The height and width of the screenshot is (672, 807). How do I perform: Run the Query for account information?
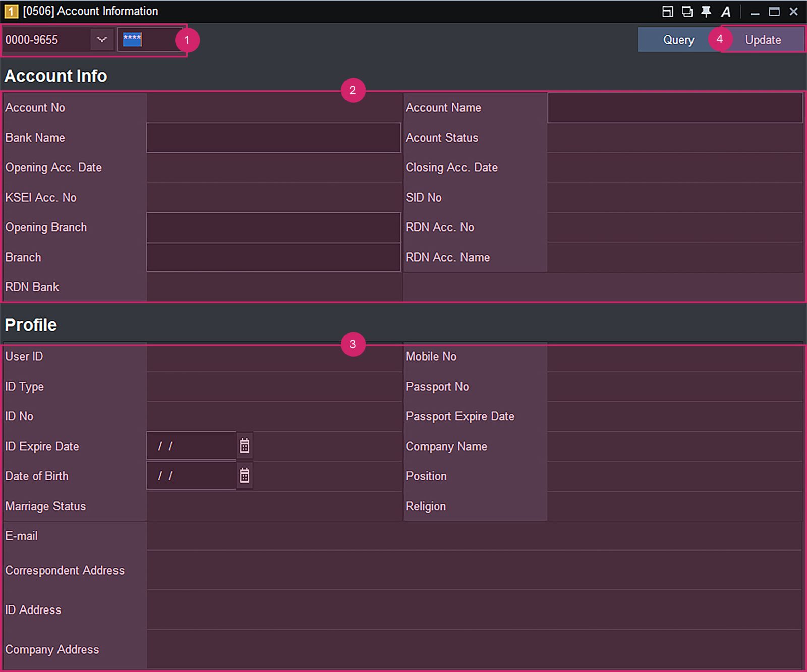(678, 39)
